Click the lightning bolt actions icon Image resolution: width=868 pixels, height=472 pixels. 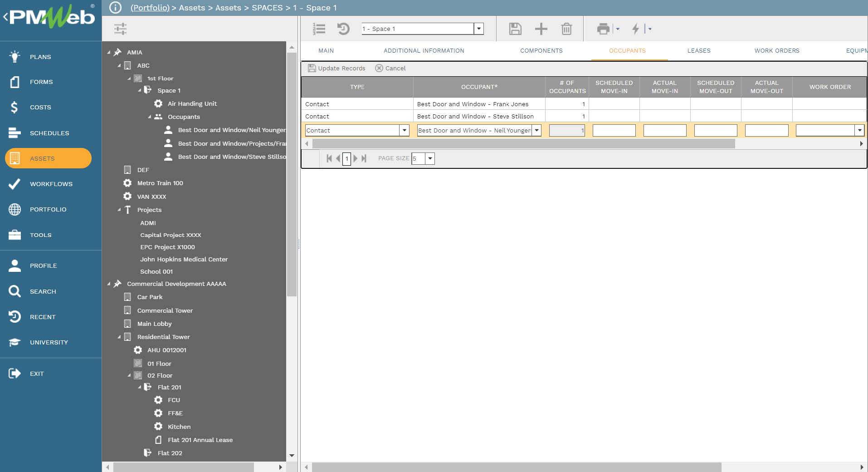[635, 29]
